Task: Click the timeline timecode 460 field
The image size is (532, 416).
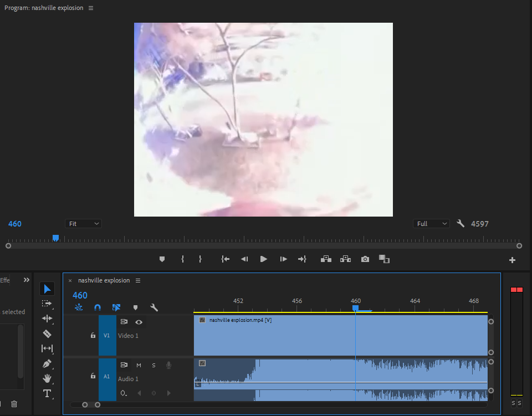Action: coord(80,295)
